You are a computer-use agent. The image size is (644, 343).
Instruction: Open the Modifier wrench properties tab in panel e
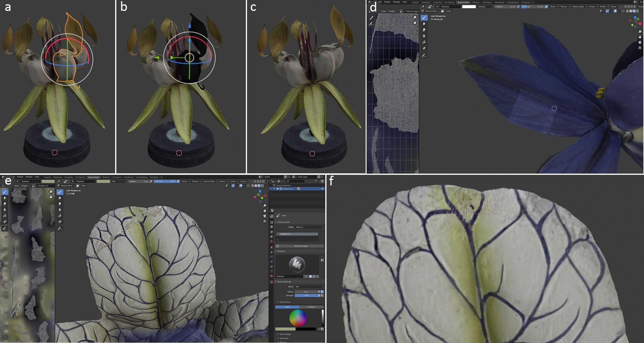pyautogui.click(x=271, y=252)
